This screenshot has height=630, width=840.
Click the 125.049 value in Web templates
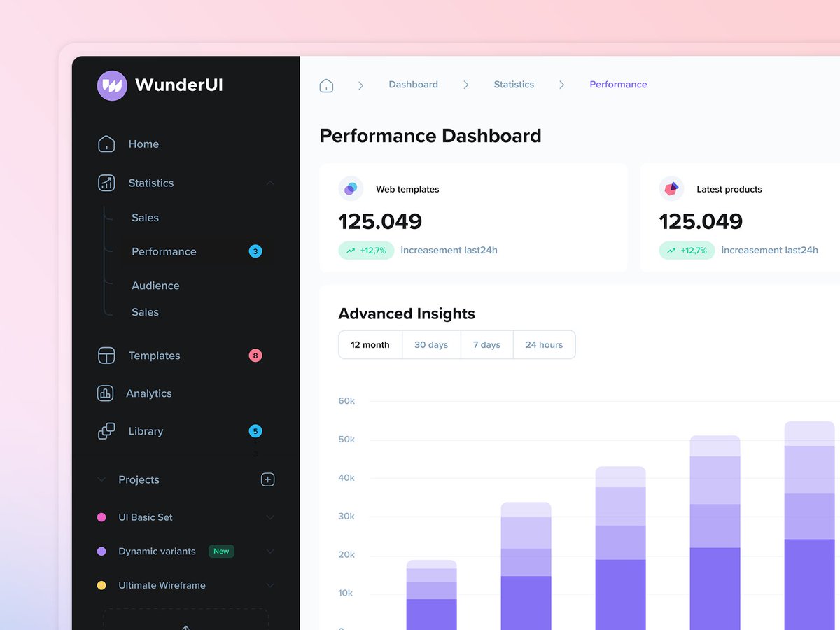tap(380, 222)
